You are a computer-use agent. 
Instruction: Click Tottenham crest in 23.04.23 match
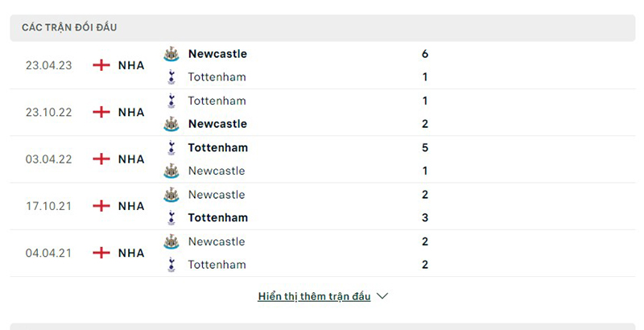[171, 77]
